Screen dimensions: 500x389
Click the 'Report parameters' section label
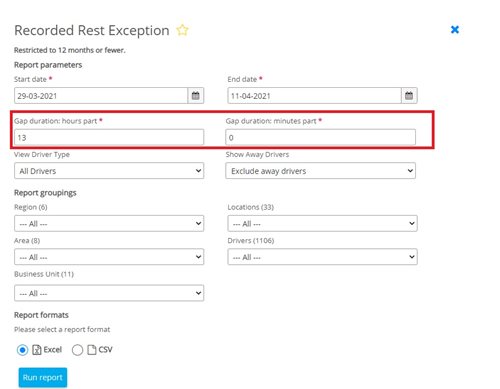coord(48,65)
